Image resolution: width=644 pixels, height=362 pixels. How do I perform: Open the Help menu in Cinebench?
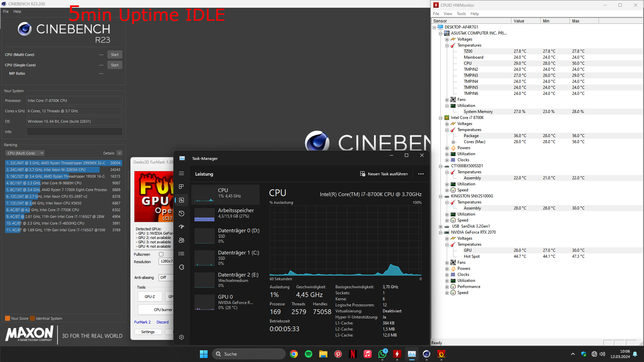[17, 11]
